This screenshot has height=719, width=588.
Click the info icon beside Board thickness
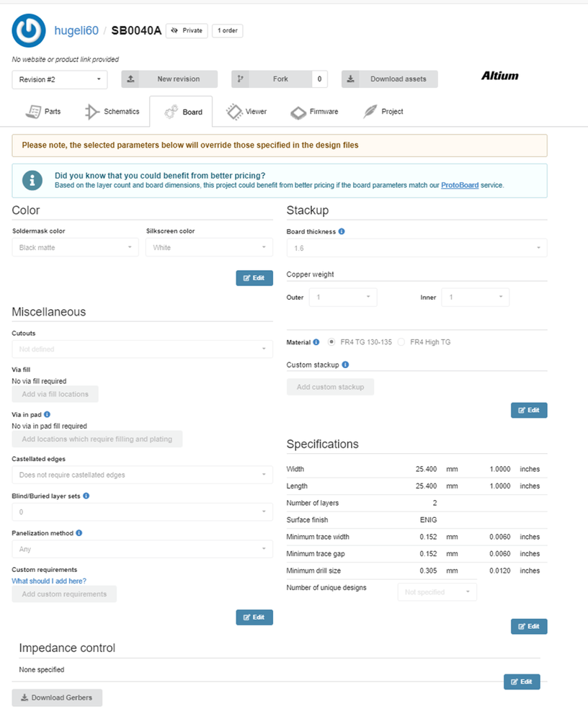[x=342, y=232]
